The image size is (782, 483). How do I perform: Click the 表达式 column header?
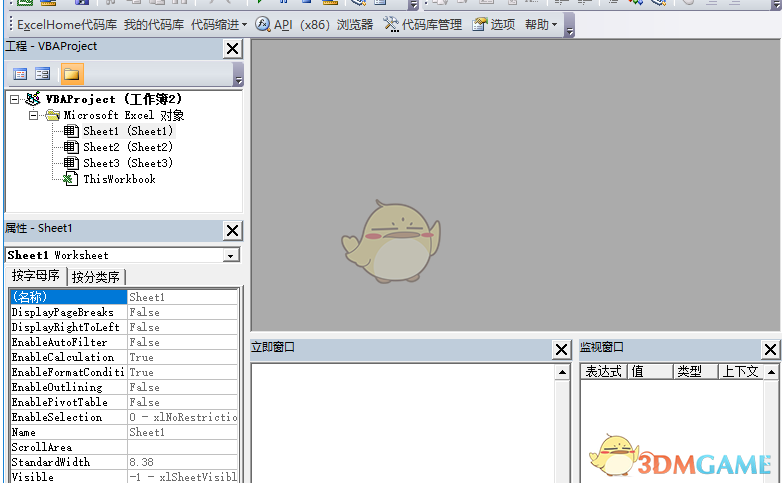[604, 372]
